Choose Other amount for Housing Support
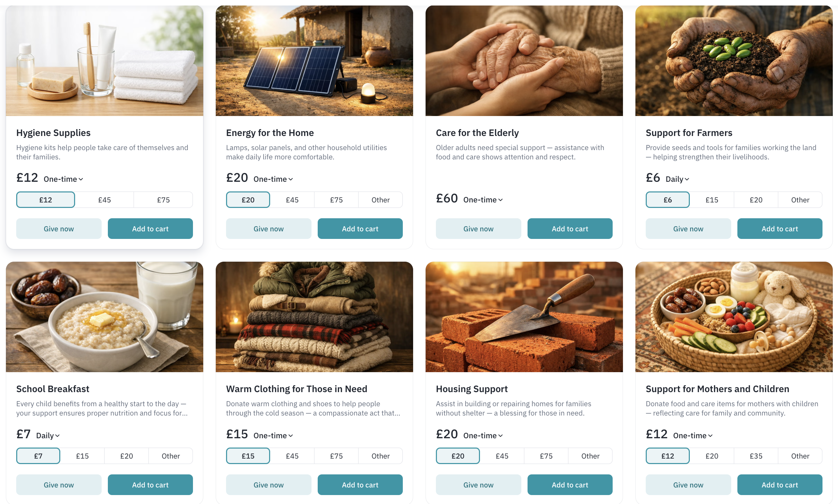Image resolution: width=838 pixels, height=504 pixels. pos(590,456)
